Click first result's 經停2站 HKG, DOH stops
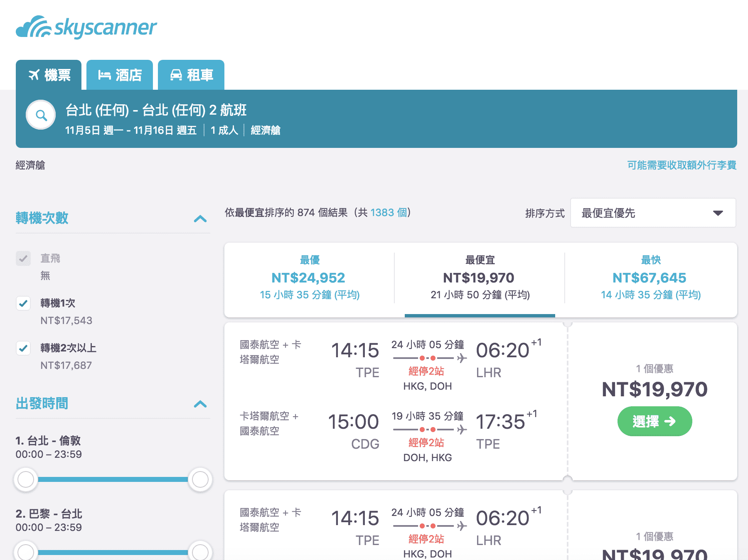748x560 pixels. (x=427, y=378)
